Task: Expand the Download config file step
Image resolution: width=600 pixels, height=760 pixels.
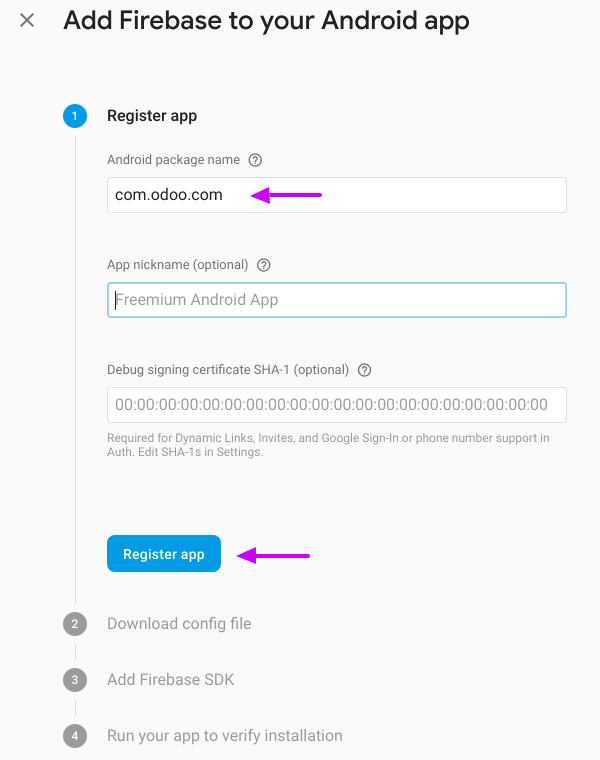Action: [x=179, y=624]
